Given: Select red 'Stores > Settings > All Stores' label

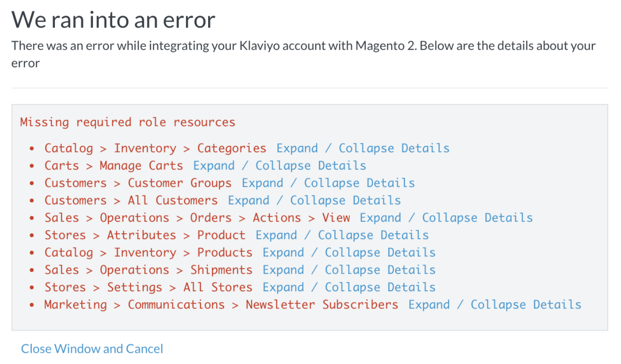Looking at the screenshot, I should click(x=149, y=287).
